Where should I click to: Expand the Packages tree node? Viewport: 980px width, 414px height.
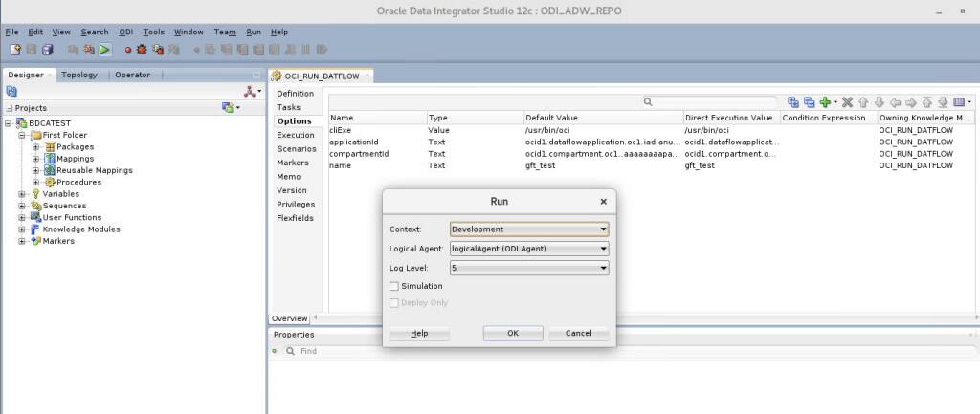click(x=36, y=146)
